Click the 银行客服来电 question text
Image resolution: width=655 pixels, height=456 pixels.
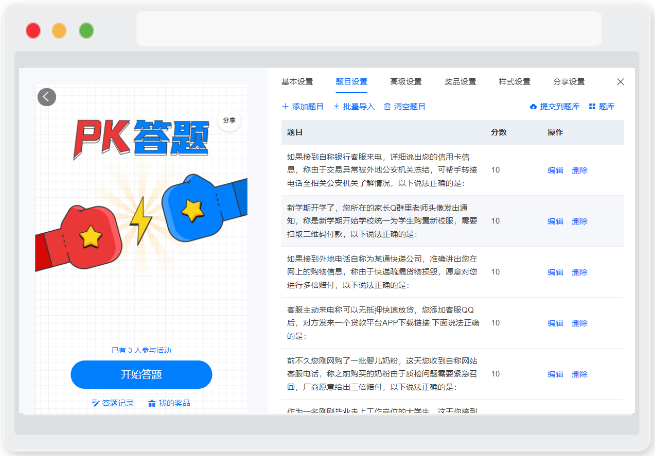[382, 170]
